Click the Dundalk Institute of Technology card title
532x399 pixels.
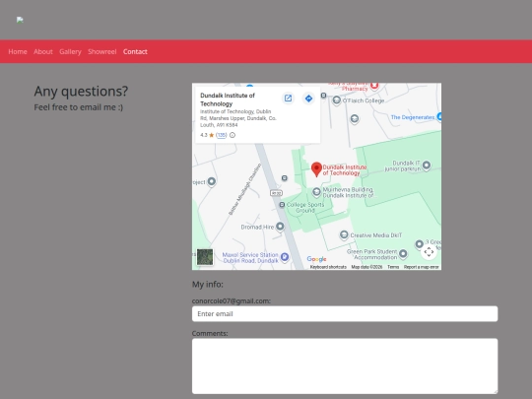click(228, 100)
